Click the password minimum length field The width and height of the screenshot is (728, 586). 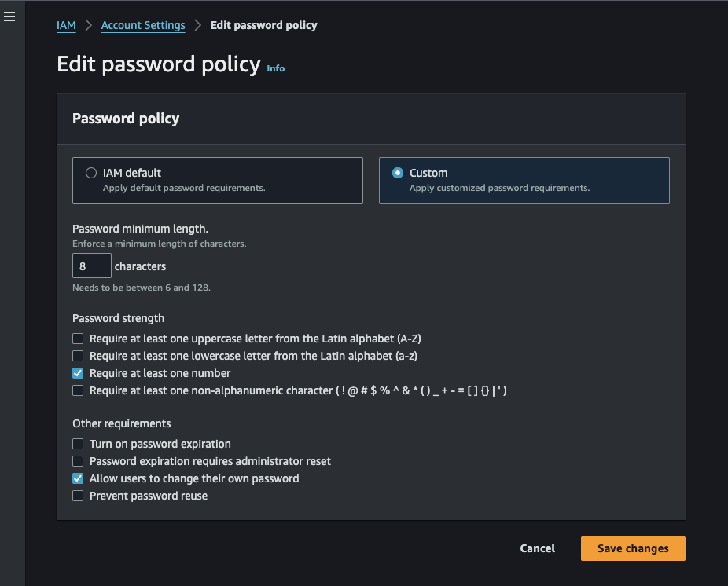[x=91, y=266]
